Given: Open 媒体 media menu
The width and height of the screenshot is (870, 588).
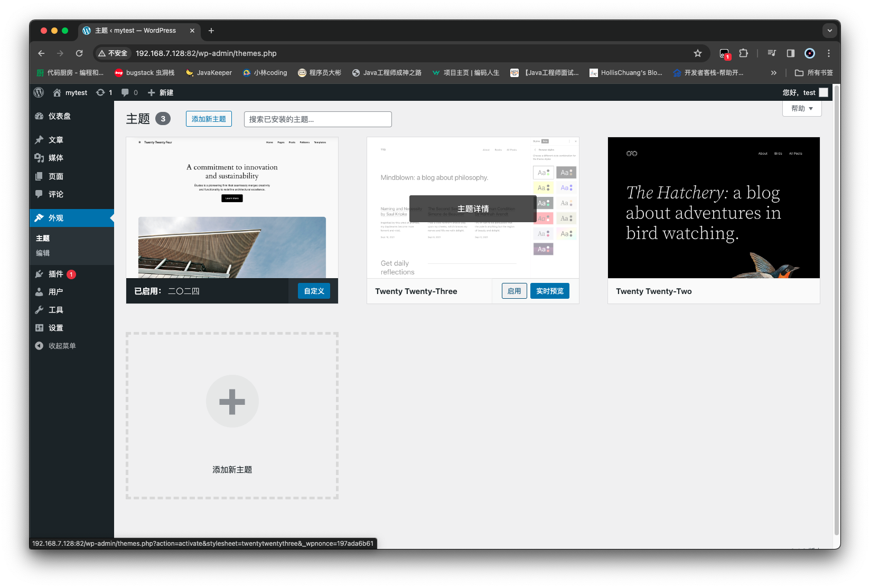Looking at the screenshot, I should click(x=72, y=158).
